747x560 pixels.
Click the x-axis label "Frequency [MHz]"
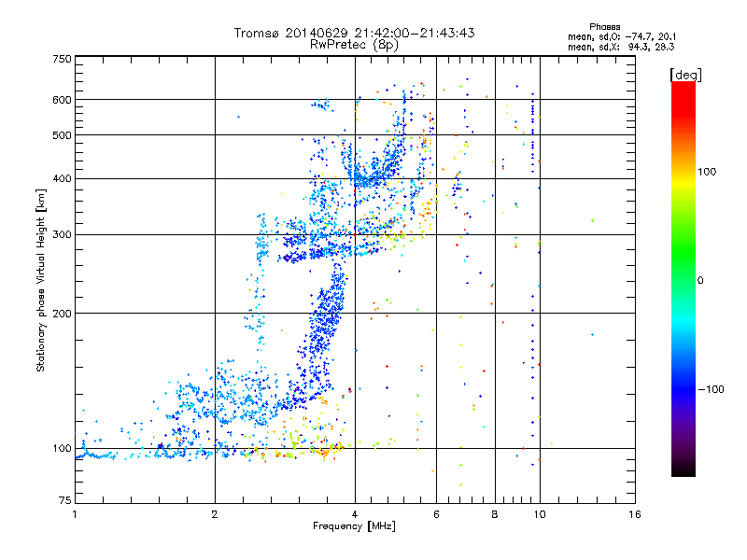pos(354,526)
